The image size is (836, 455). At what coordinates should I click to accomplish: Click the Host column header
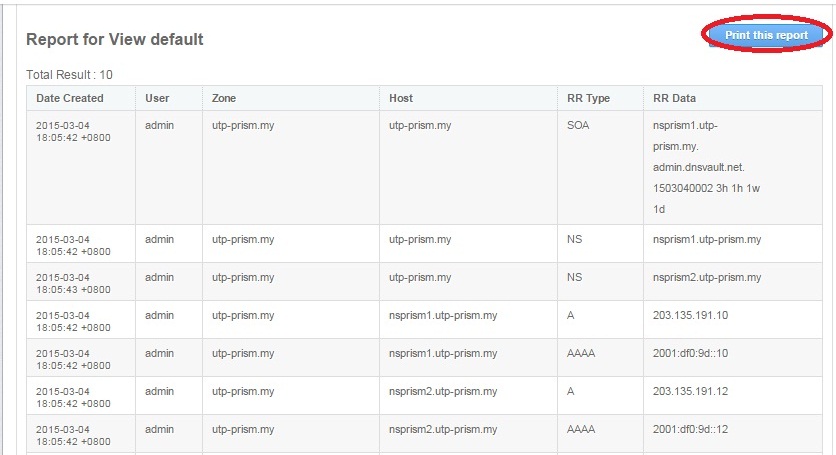pyautogui.click(x=401, y=98)
